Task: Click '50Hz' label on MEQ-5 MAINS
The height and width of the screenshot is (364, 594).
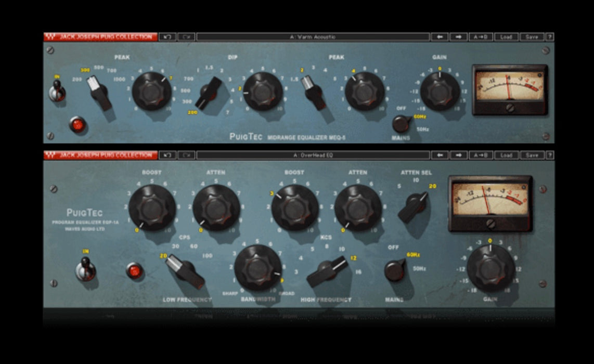Action: coord(423,129)
